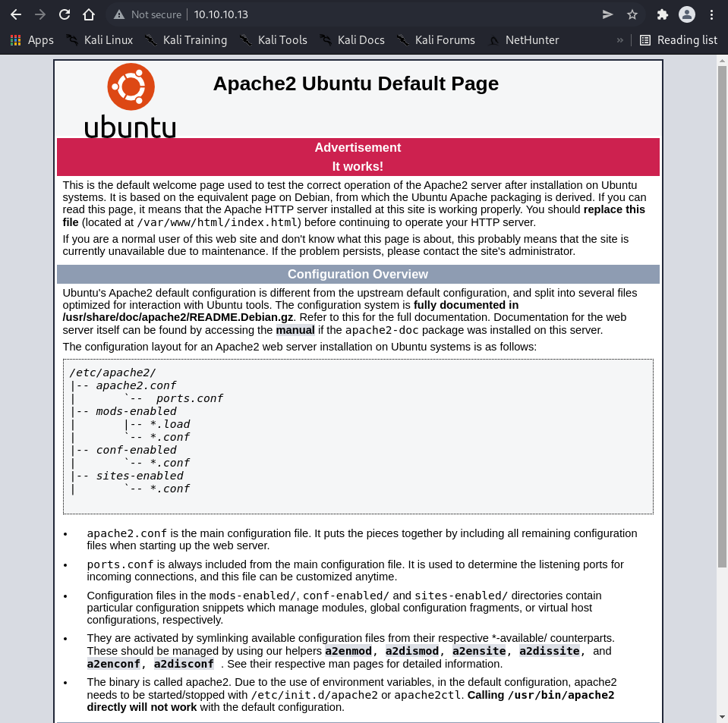728x723 pixels.
Task: Click the forward navigation arrow
Action: point(40,14)
